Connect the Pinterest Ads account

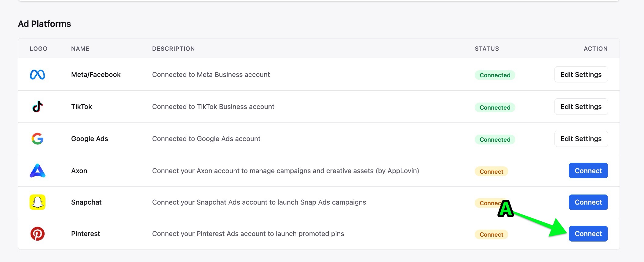click(x=588, y=234)
